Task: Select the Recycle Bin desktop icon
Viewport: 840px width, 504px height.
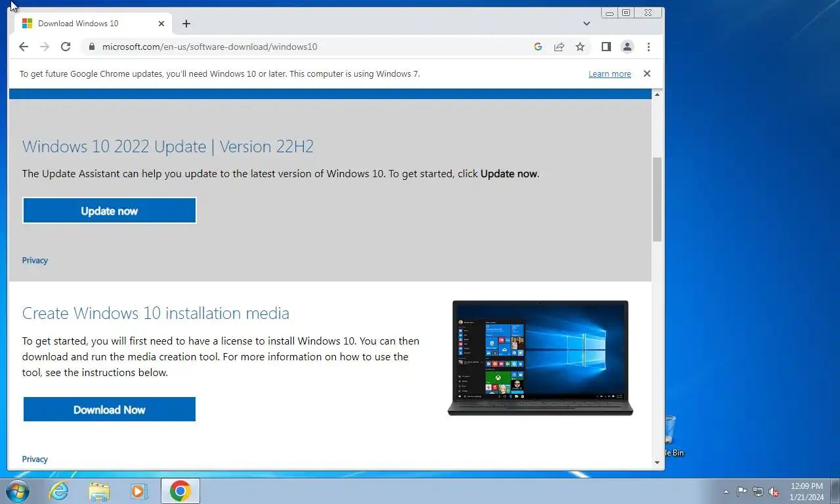Action: tap(673, 436)
